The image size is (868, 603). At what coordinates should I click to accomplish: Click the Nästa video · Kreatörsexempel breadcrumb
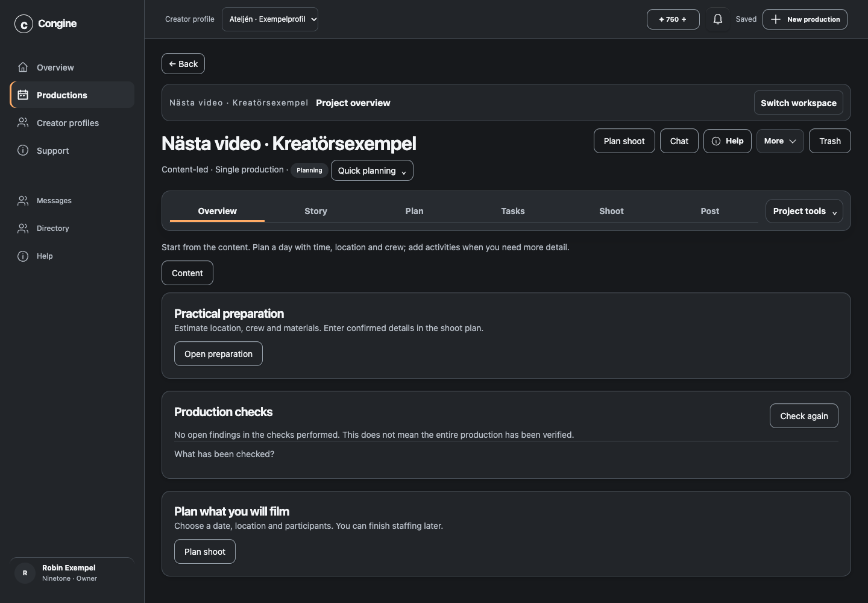(x=239, y=103)
